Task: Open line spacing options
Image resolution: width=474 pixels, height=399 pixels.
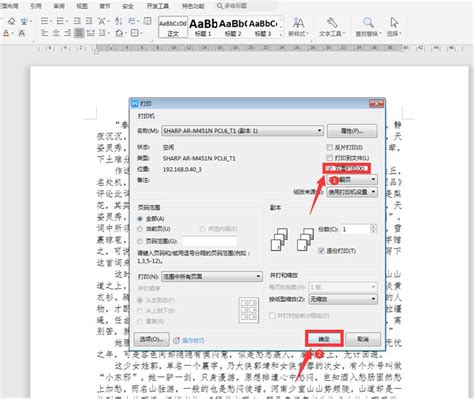Action: 103,33
